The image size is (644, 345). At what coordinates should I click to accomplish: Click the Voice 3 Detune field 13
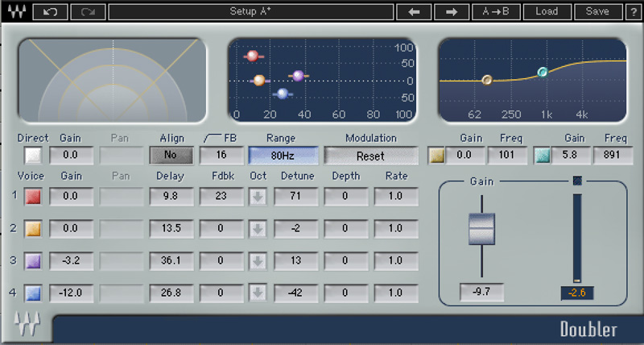(x=295, y=260)
